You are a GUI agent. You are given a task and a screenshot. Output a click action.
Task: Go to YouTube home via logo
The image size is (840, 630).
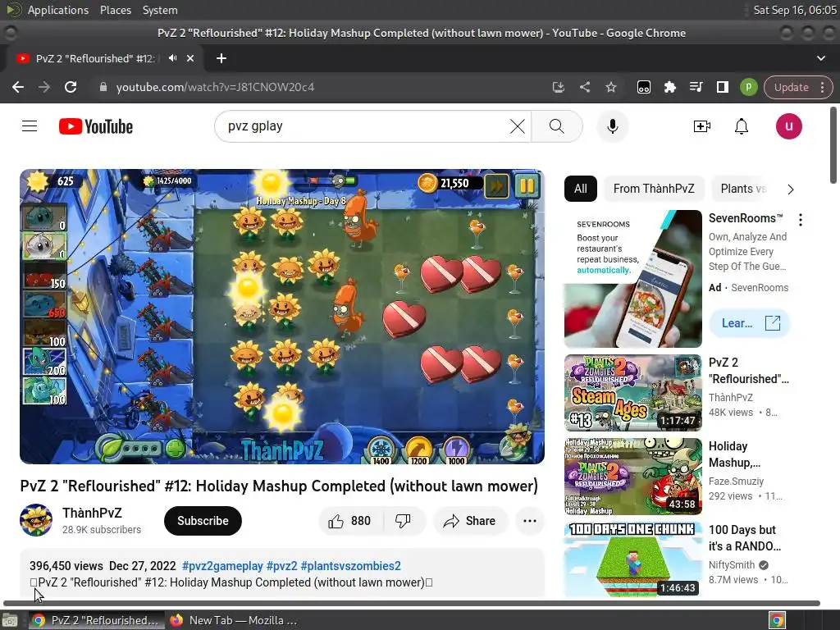pyautogui.click(x=96, y=126)
